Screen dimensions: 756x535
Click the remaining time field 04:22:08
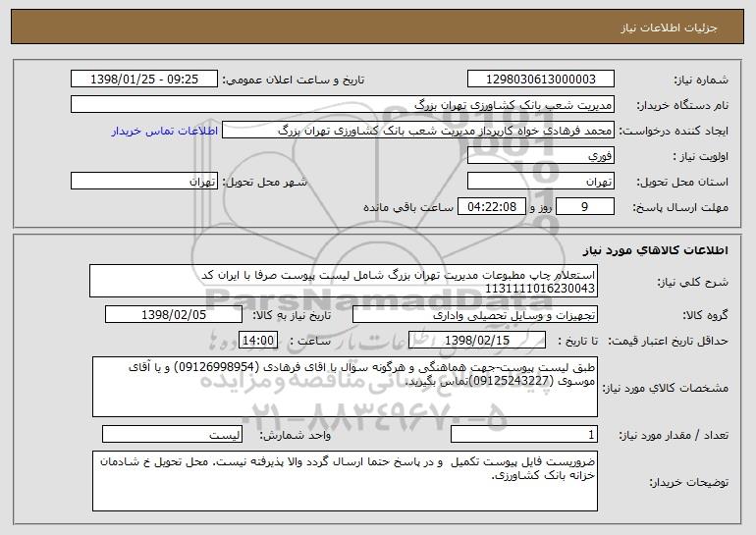point(491,207)
